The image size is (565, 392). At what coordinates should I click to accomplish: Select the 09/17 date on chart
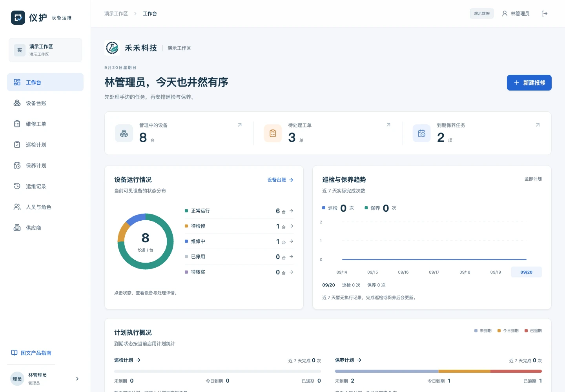tap(434, 272)
